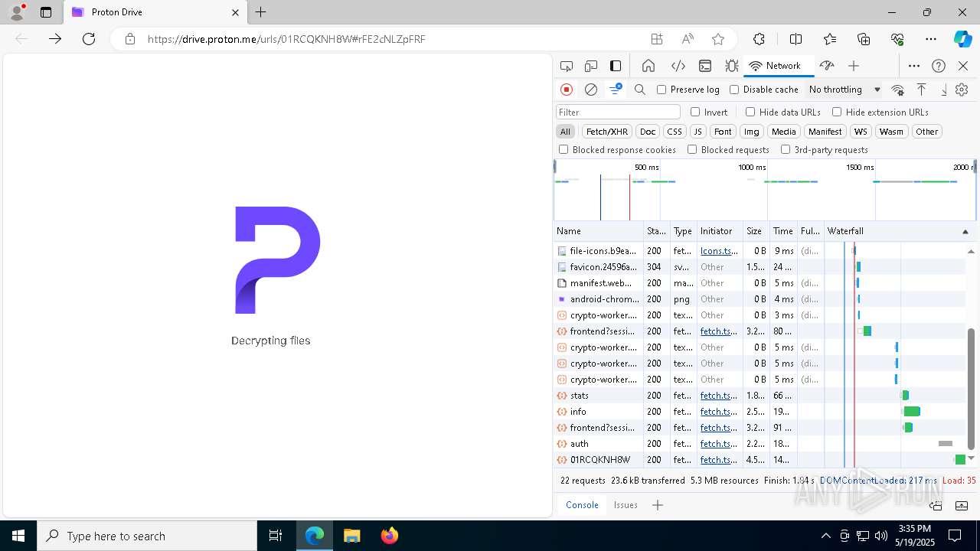Filter requests by Media

point(783,132)
